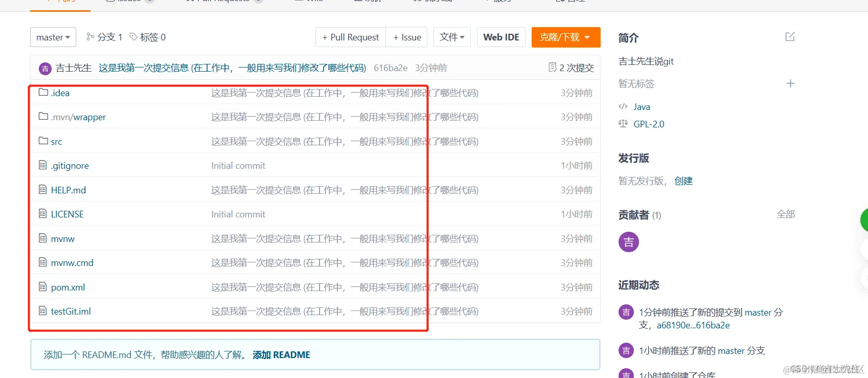Click the contributor avatar 吉 under 贡献者
The width and height of the screenshot is (868, 378).
tap(629, 242)
